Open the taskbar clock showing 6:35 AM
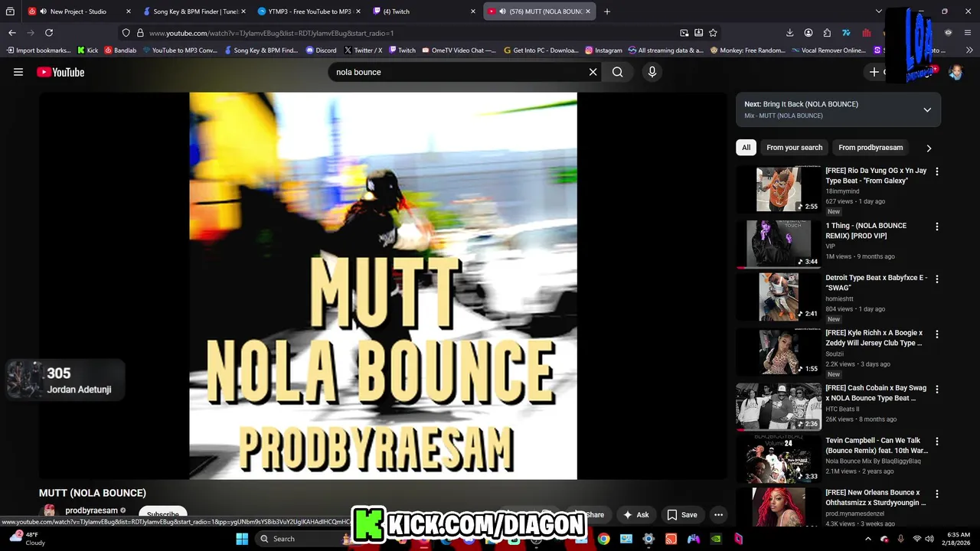The height and width of the screenshot is (551, 980). 958,539
